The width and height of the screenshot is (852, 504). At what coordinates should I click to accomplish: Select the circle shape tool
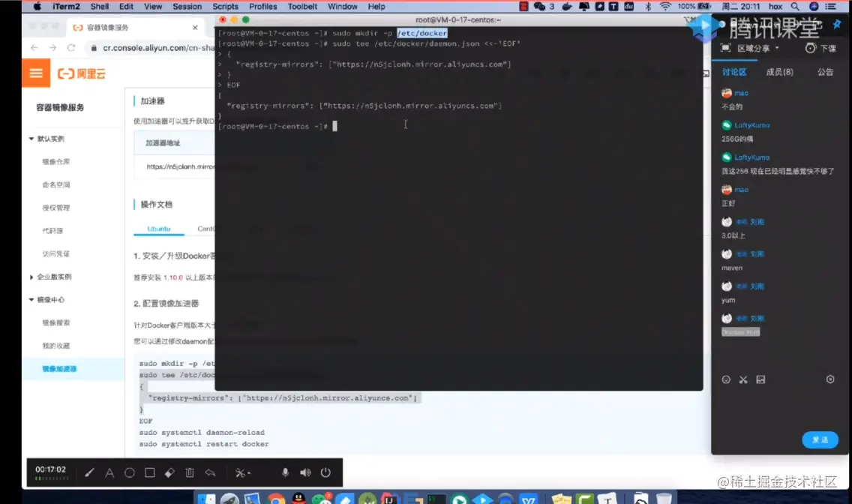tap(129, 472)
